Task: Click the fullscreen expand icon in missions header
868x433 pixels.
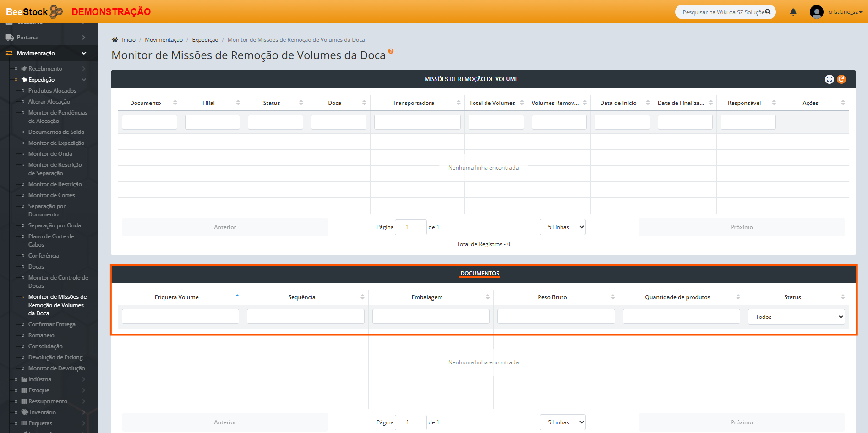Action: (829, 79)
